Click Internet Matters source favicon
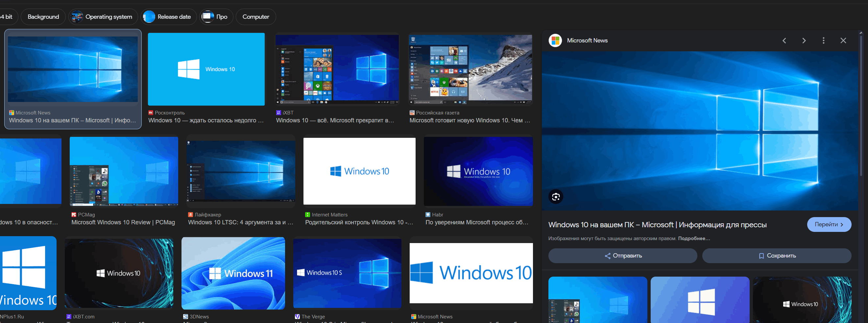 point(307,215)
